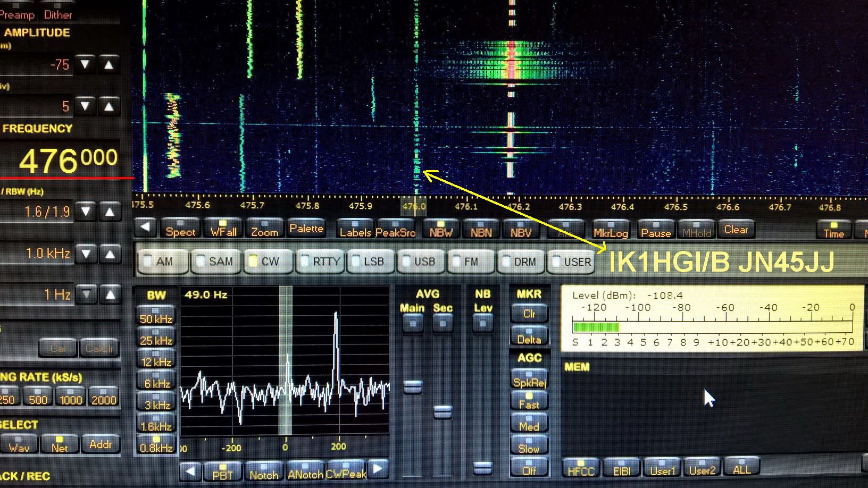Select the User2 memory list
Viewport: 868px width, 488px height.
click(703, 468)
